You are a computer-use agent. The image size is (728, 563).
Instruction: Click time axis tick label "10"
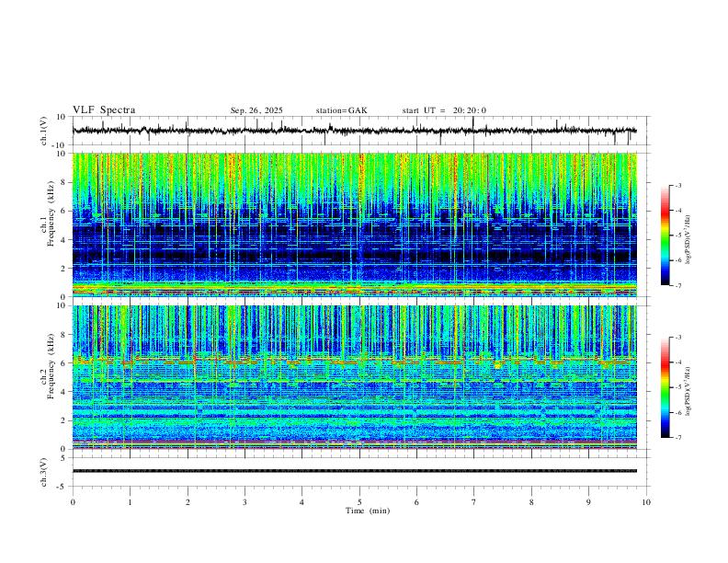(x=646, y=502)
